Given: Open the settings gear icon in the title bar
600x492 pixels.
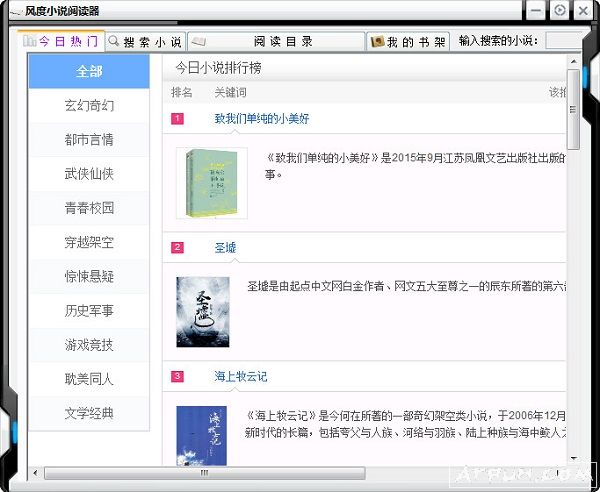Looking at the screenshot, I should click(560, 11).
